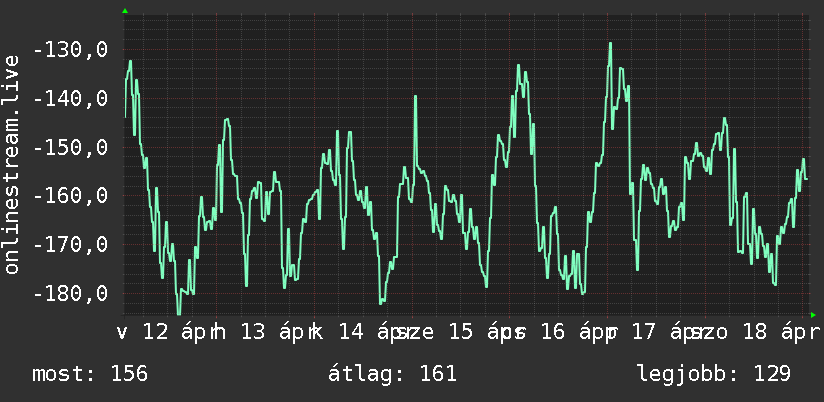Viewport: 824px width, 402px height.
Task: Click the -180,0 Y-axis label
Action: tap(70, 293)
